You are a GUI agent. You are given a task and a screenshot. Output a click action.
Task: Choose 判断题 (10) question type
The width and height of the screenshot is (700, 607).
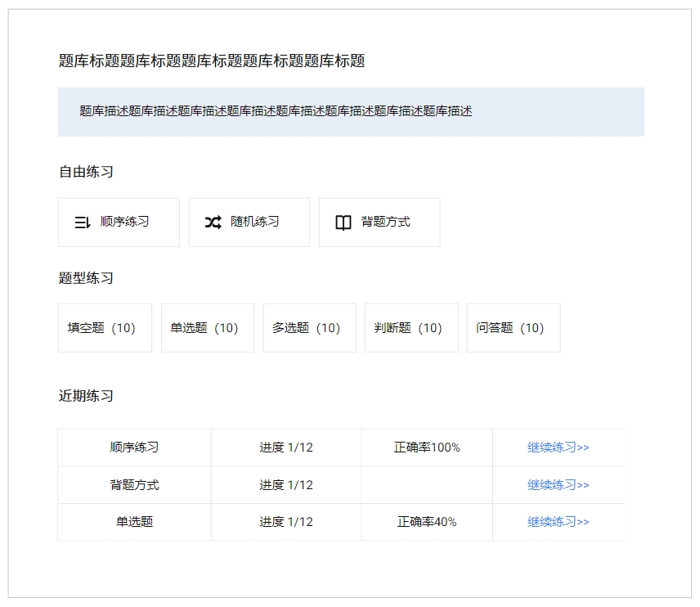pyautogui.click(x=411, y=328)
